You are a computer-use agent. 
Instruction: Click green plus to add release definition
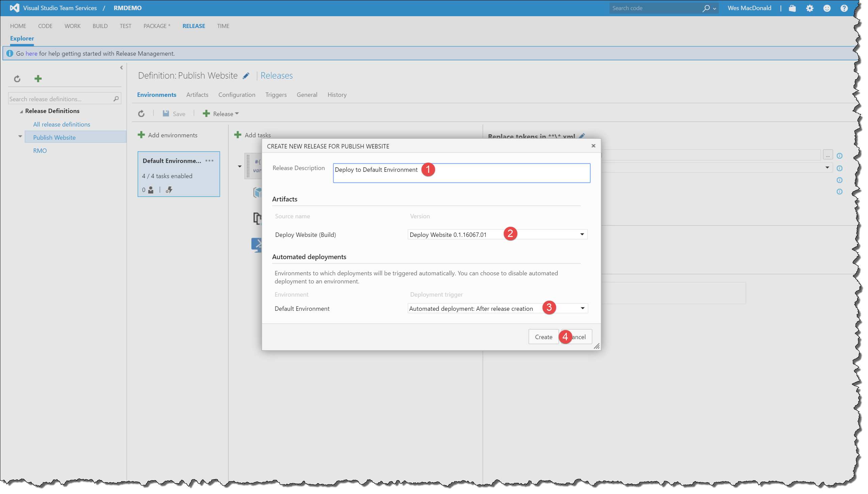tap(38, 79)
